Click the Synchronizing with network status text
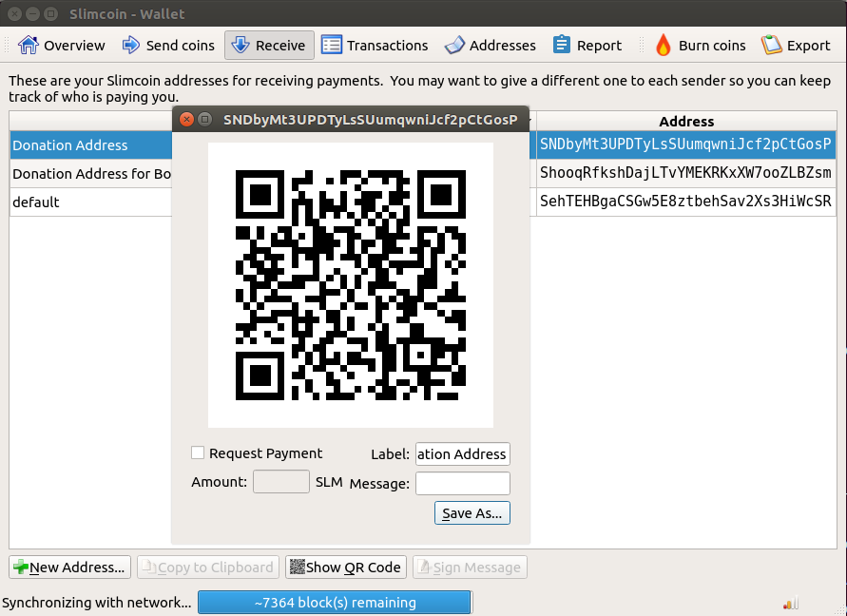 (97, 603)
